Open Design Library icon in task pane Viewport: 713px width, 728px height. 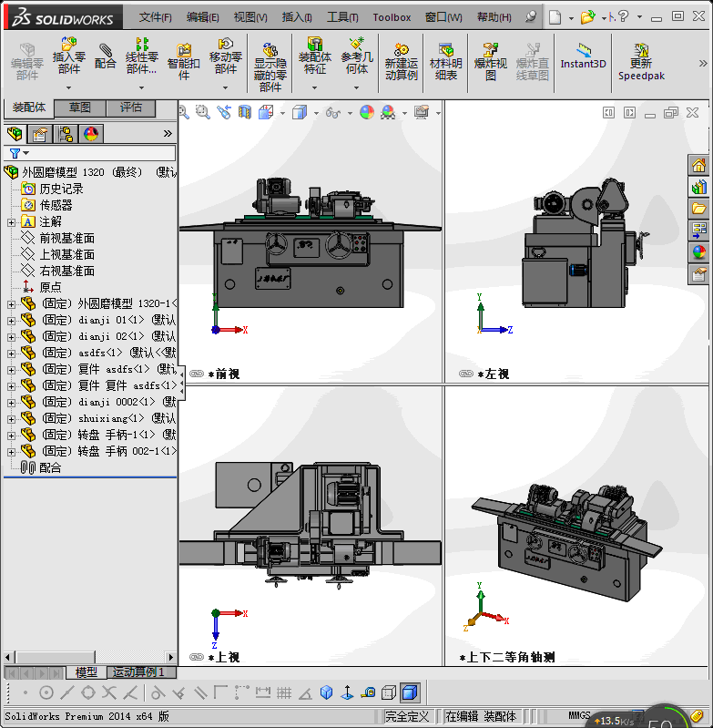coord(698,187)
